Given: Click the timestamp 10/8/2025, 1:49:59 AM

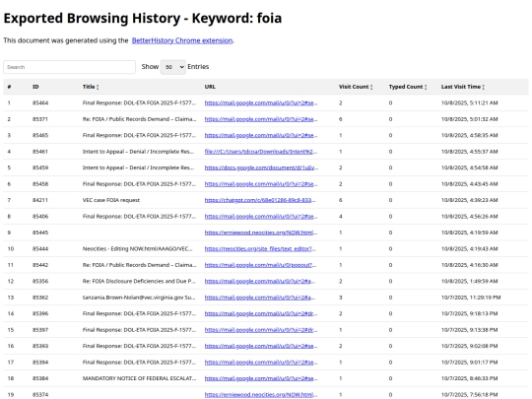Looking at the screenshot, I should pos(470,281).
